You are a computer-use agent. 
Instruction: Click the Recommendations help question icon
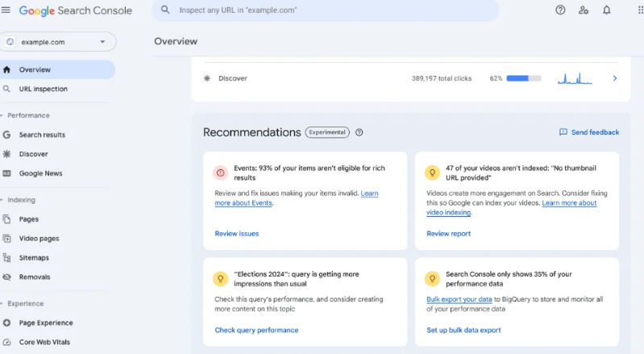[359, 132]
